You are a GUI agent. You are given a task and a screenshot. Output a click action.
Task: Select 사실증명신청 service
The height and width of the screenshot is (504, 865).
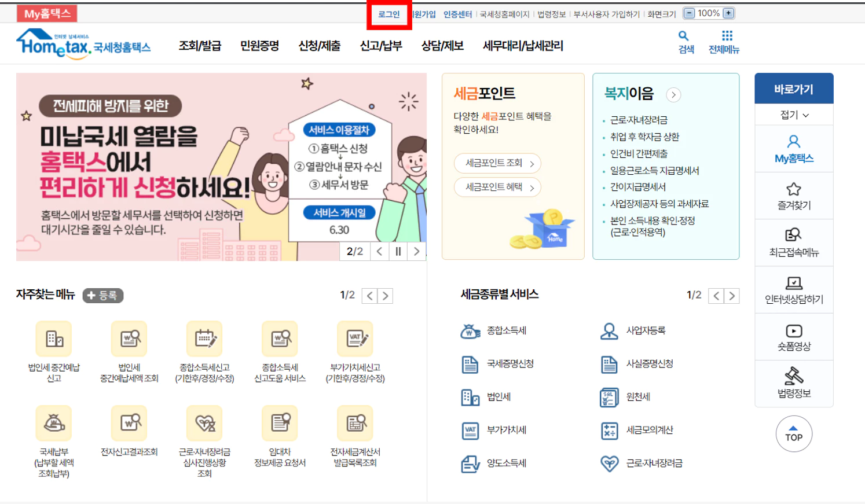pos(637,363)
